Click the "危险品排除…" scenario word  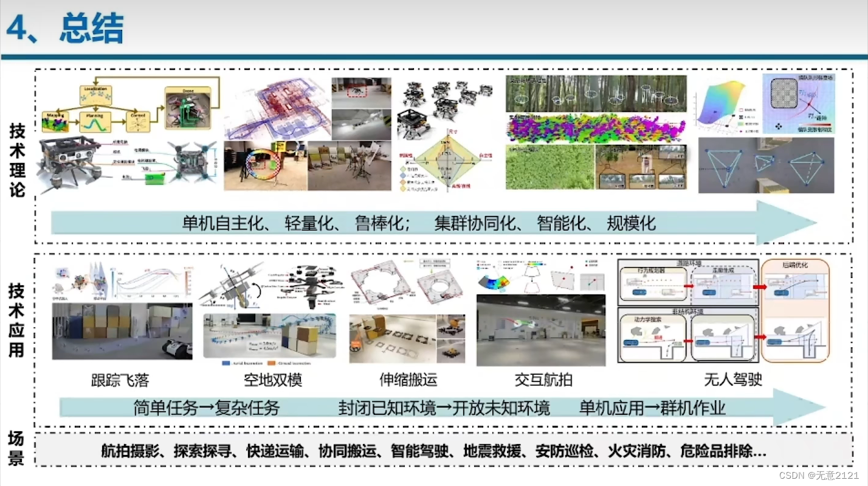(x=723, y=452)
